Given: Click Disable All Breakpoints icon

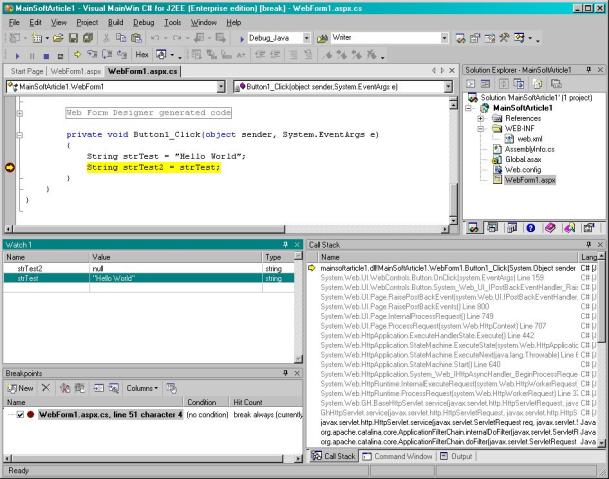Looking at the screenshot, I should pyautogui.click(x=80, y=388).
